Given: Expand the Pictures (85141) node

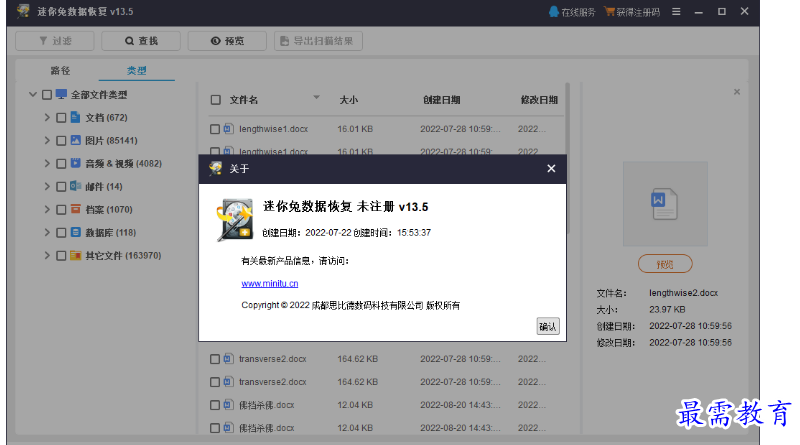Looking at the screenshot, I should (47, 140).
